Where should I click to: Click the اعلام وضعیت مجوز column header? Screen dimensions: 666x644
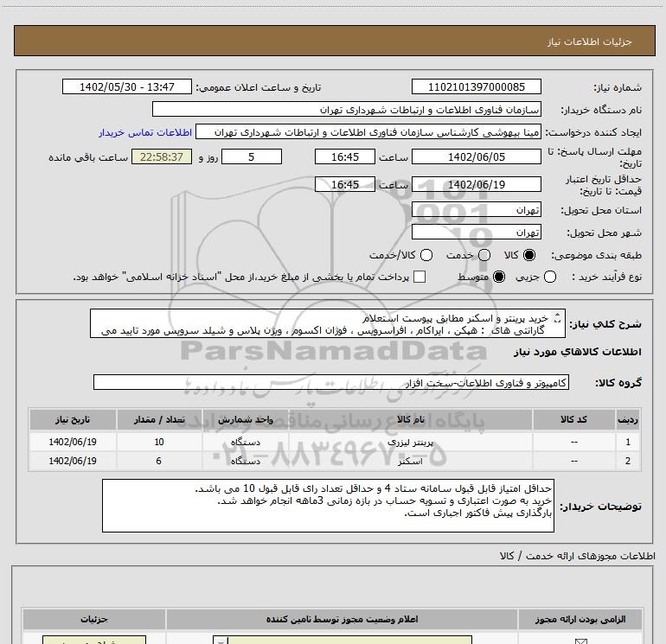click(342, 620)
